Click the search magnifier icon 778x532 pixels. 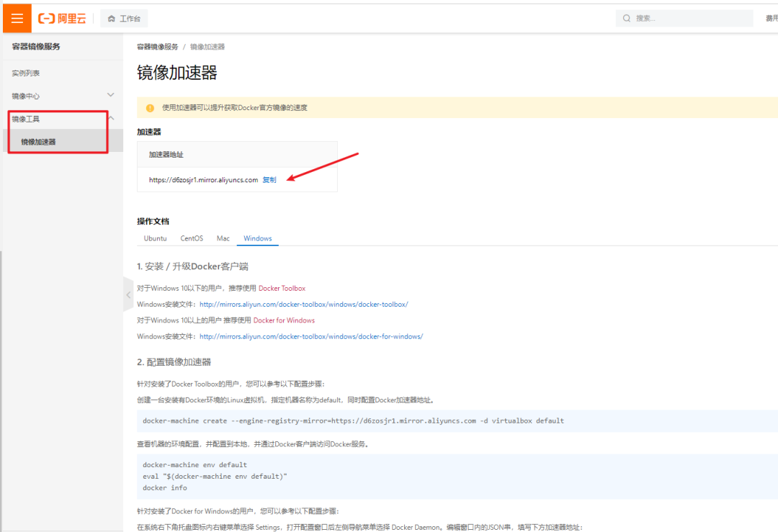[x=627, y=18]
